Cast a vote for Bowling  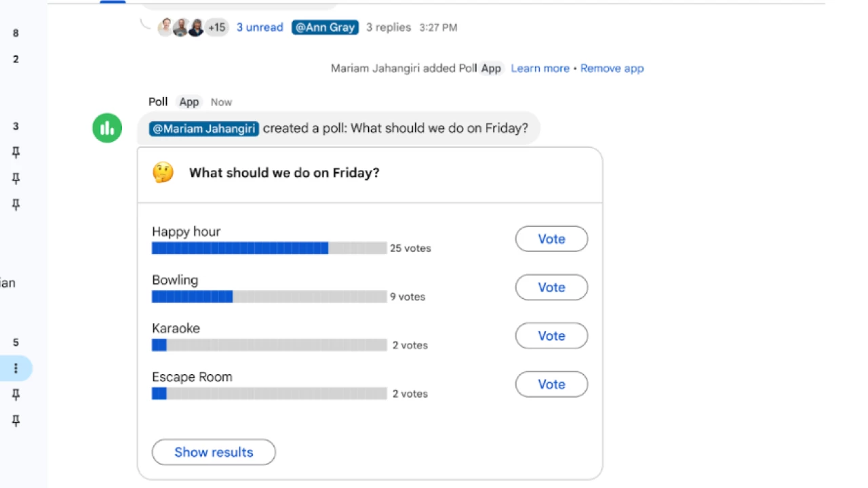tap(551, 287)
